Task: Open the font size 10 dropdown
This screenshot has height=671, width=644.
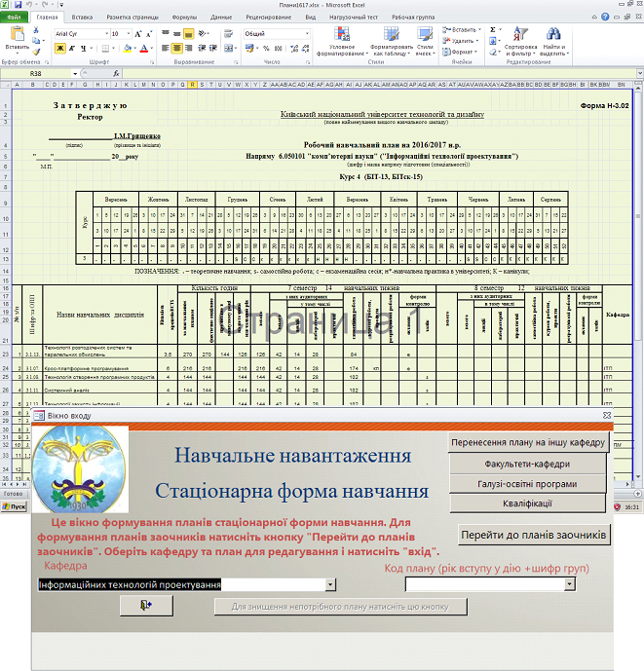Action: [x=129, y=34]
